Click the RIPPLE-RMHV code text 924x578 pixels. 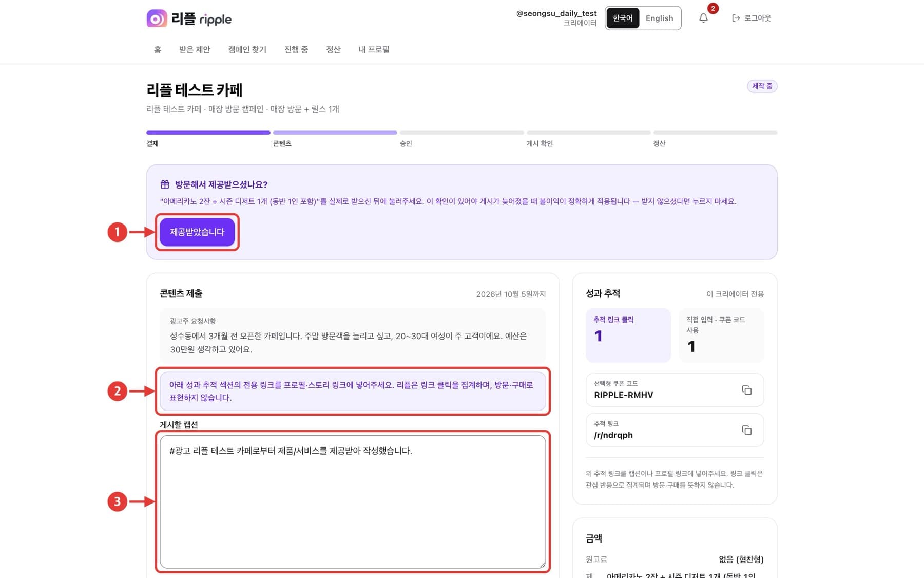(x=624, y=395)
